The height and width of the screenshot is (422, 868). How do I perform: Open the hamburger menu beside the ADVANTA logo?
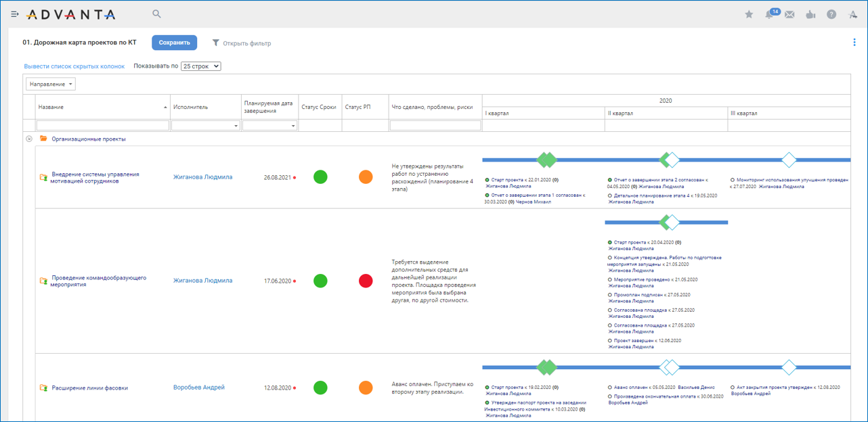[x=15, y=14]
